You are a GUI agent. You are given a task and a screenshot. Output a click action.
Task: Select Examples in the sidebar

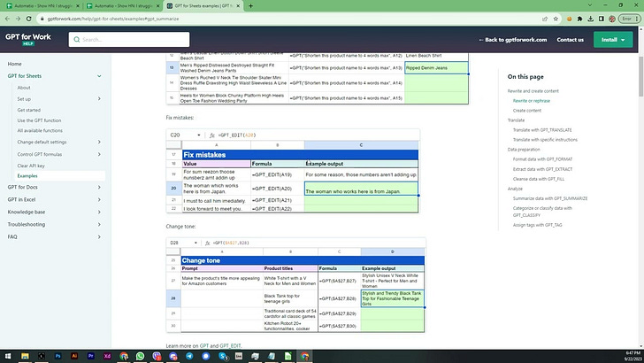(27, 175)
